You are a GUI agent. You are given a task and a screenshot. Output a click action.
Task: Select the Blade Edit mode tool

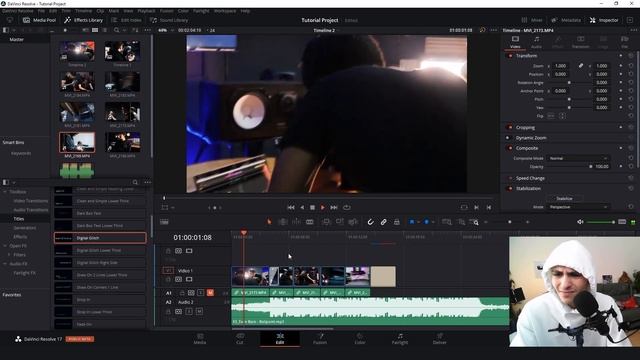310,222
